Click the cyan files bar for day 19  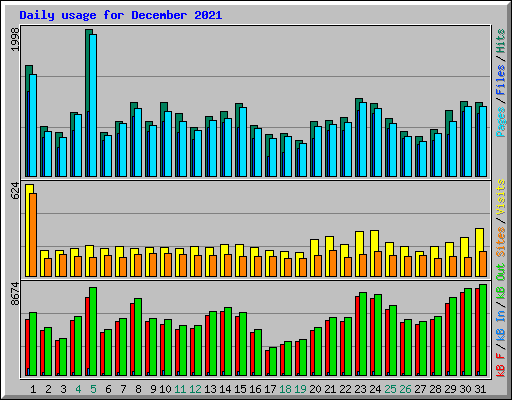(x=303, y=160)
